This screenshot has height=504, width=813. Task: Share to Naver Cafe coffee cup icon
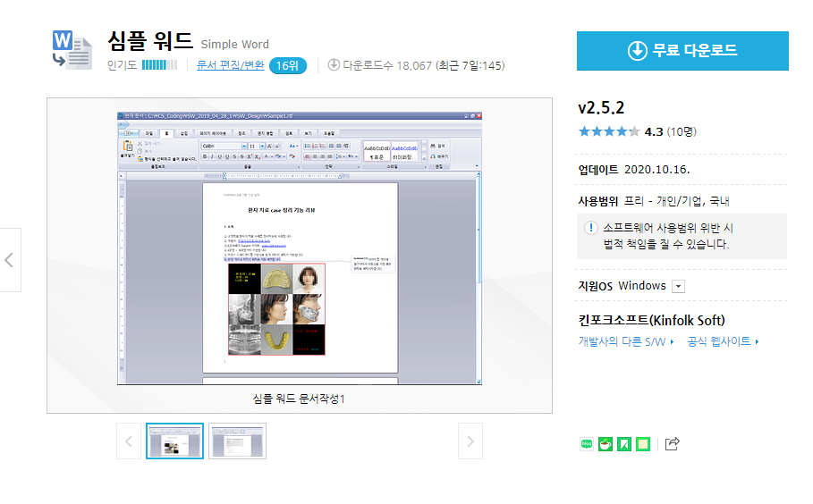click(606, 444)
